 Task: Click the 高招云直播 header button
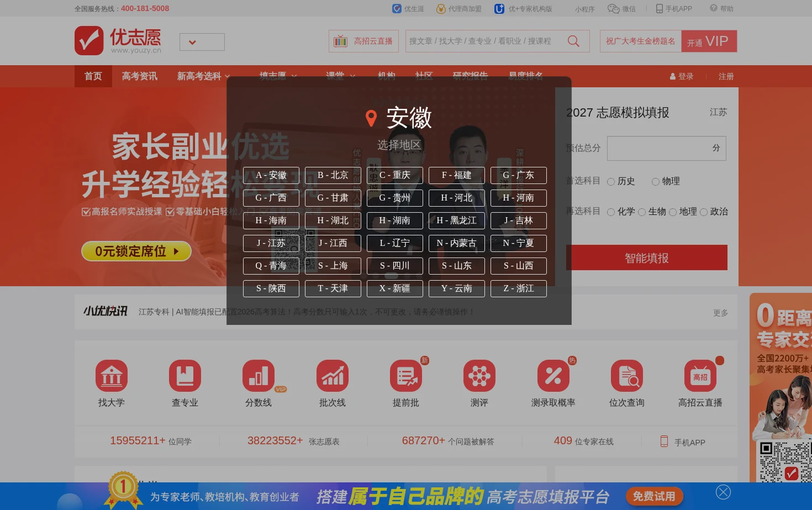(363, 41)
